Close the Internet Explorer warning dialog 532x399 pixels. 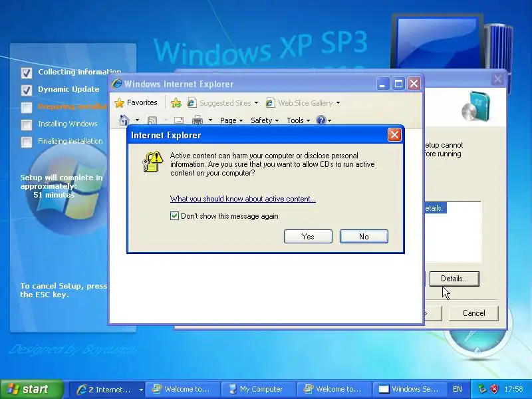[x=394, y=135]
